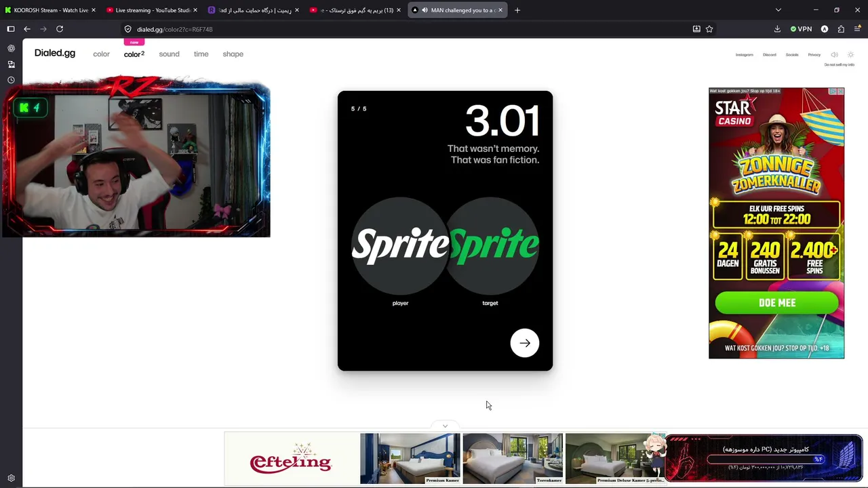
Task: Open the browser main menu icon
Action: tap(857, 29)
